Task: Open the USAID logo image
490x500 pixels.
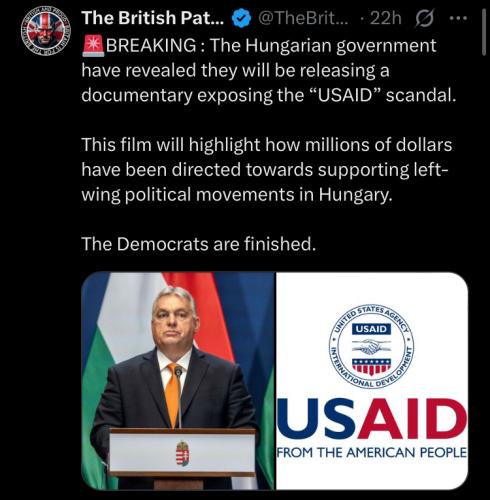Action: [372, 381]
